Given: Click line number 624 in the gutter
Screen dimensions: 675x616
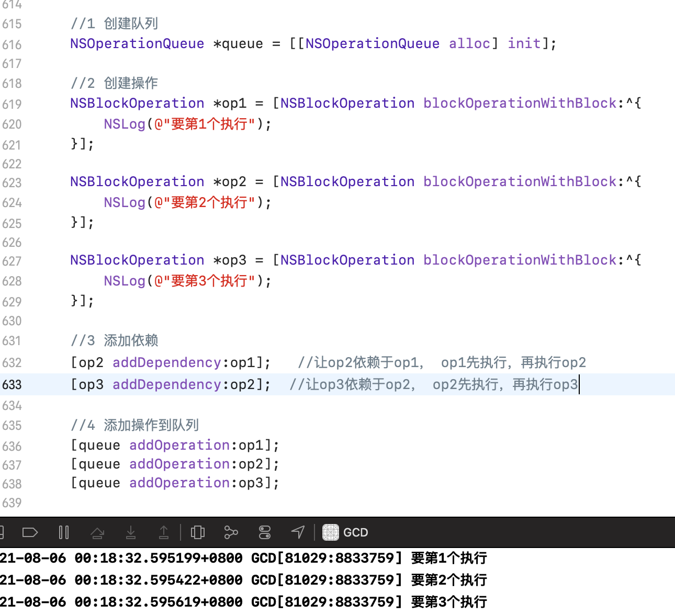Looking at the screenshot, I should tap(12, 203).
